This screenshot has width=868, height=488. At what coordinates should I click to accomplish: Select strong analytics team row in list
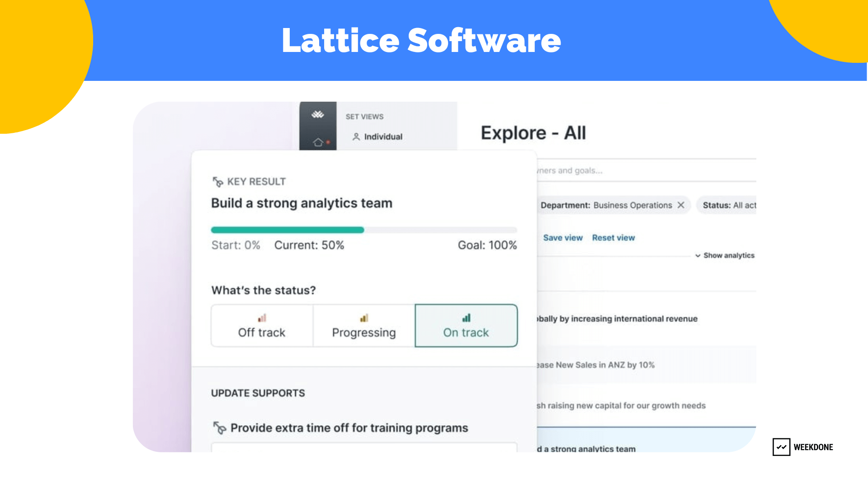646,440
